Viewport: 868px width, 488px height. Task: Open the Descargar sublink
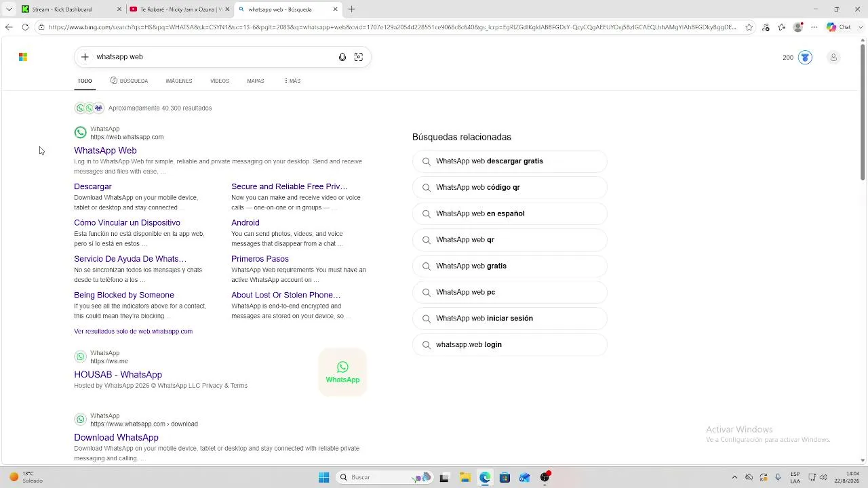[93, 186]
